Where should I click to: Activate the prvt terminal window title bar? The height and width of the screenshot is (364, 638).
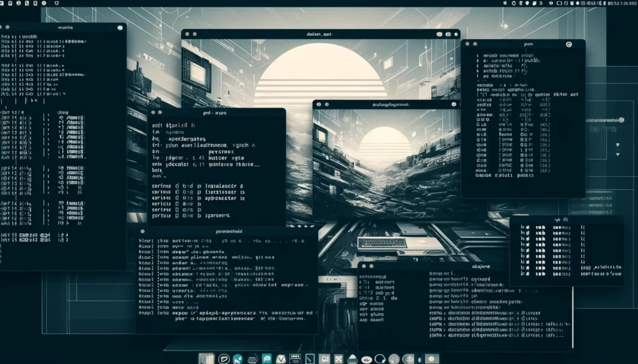coord(217,113)
